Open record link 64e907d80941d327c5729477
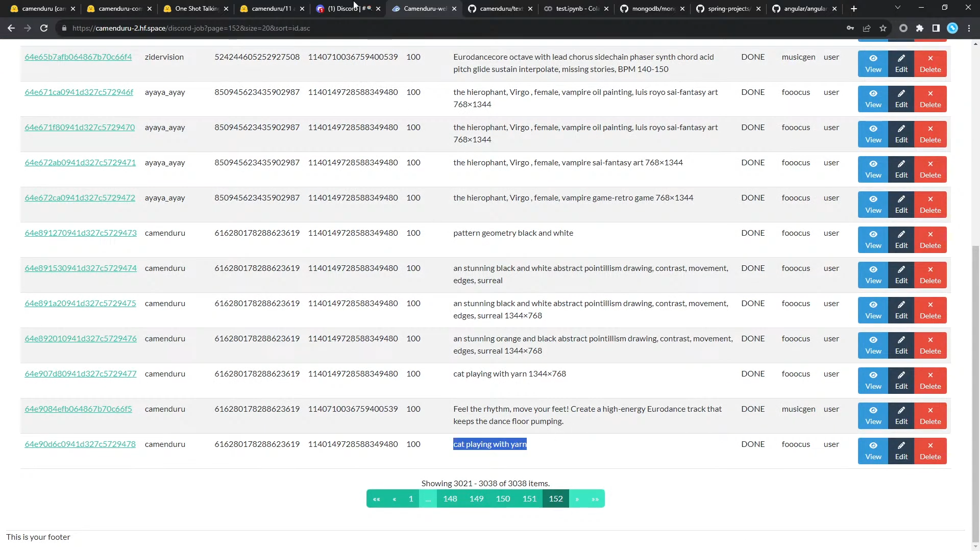The image size is (980, 551). click(80, 373)
